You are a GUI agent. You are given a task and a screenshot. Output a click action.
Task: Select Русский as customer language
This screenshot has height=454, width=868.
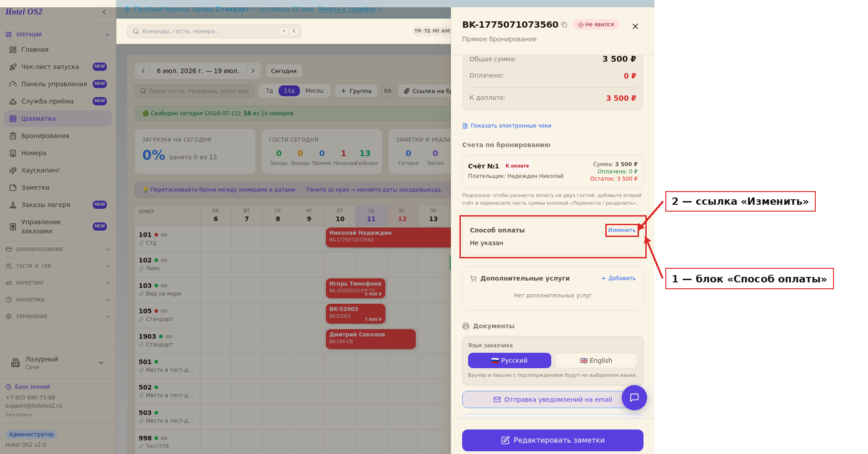click(x=509, y=360)
